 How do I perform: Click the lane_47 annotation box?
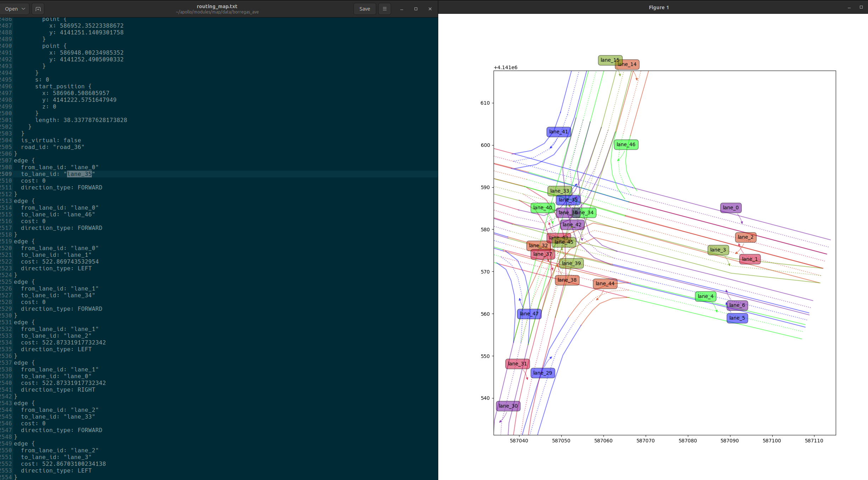tap(529, 314)
